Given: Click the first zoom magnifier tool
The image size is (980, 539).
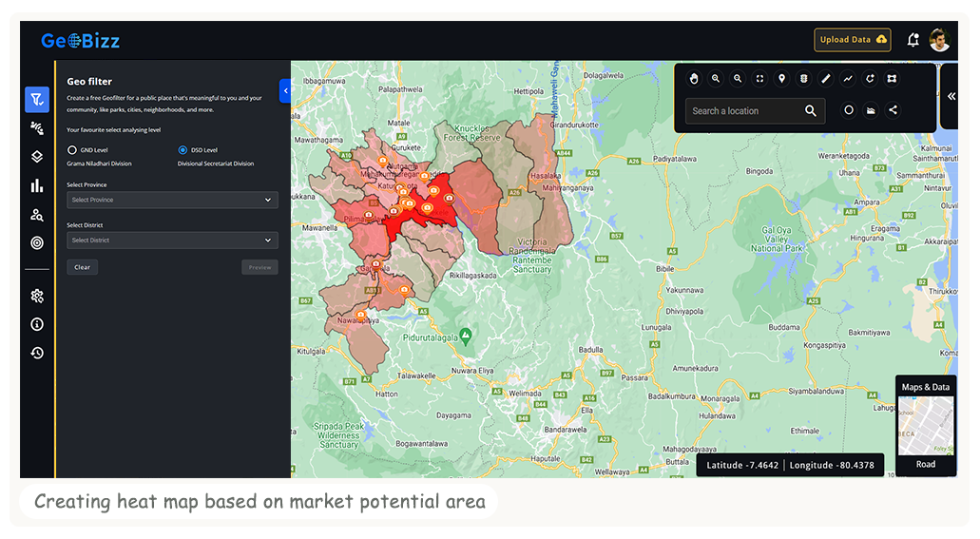Looking at the screenshot, I should tap(716, 79).
